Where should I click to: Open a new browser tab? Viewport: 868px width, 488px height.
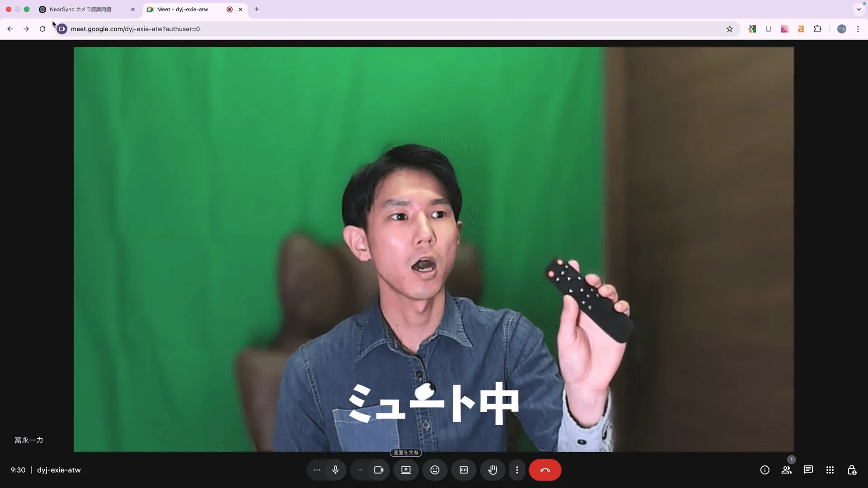257,9
